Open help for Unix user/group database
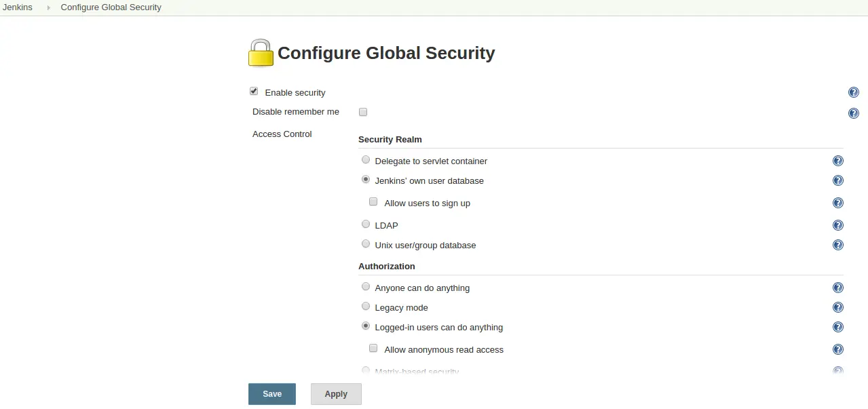868x409 pixels. coord(837,245)
